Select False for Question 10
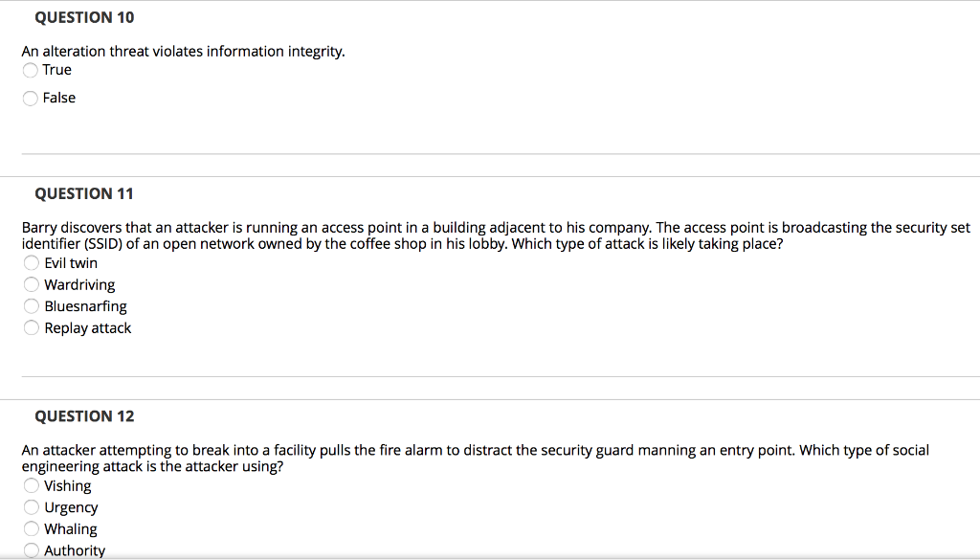Image resolution: width=980 pixels, height=560 pixels. pyautogui.click(x=30, y=97)
